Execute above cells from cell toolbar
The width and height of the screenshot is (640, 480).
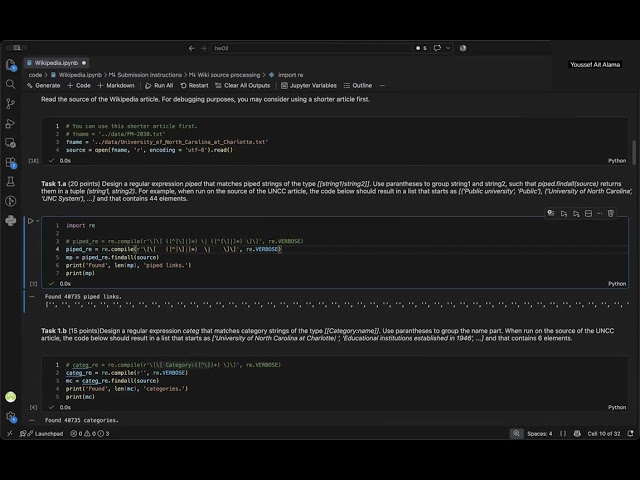(x=564, y=213)
